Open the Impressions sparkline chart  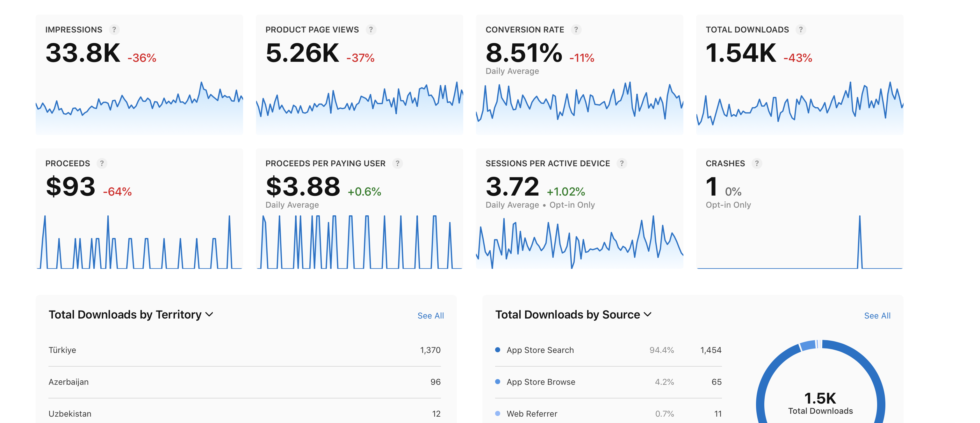[x=139, y=107]
